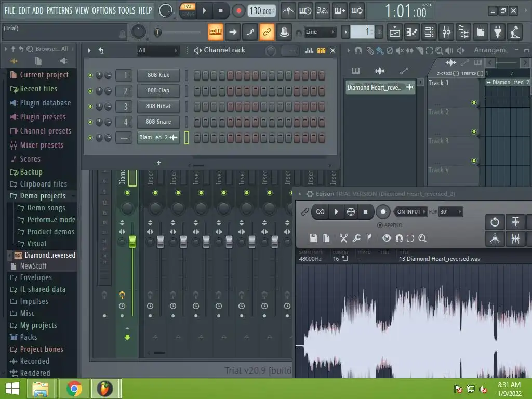This screenshot has width=532, height=399.
Task: Click Edison's undo-history circular arrow button
Action: 495,222
